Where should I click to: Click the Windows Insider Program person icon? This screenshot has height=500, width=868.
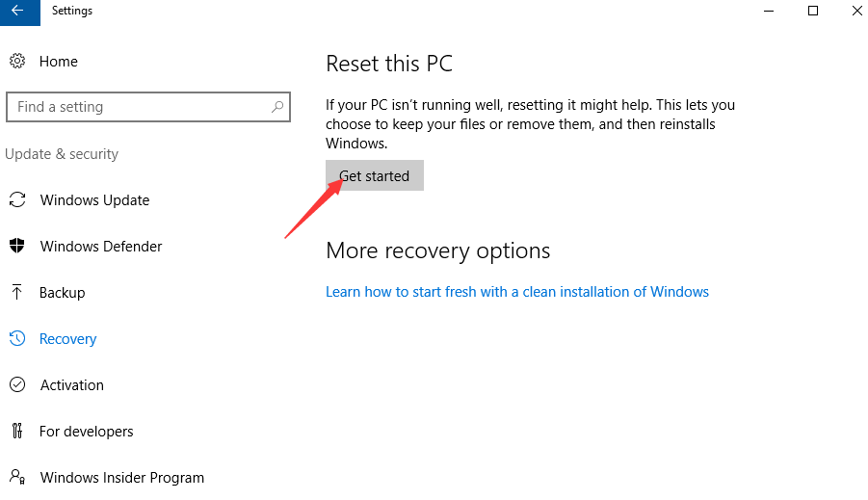pyautogui.click(x=17, y=477)
